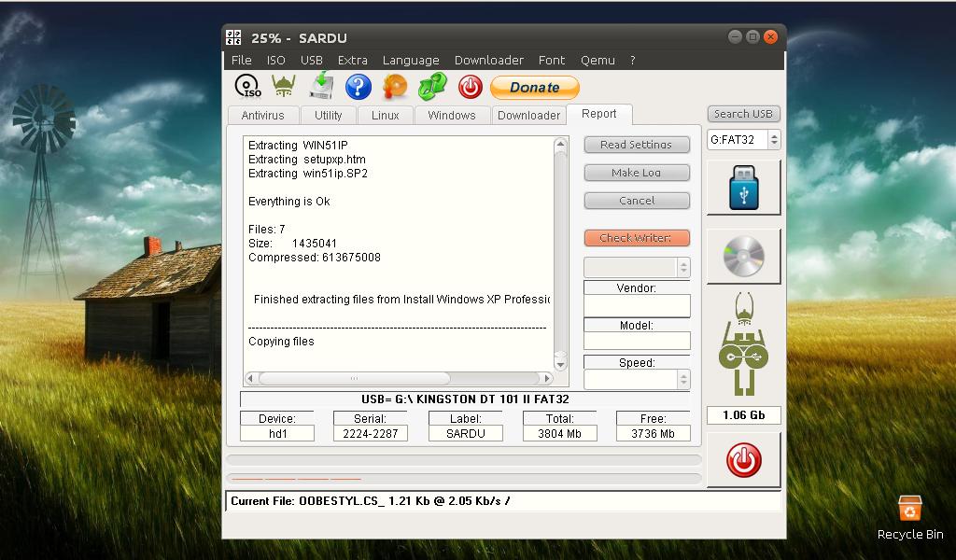Click the drive download toolbar icon
Screen dimensions: 956x560
point(321,85)
